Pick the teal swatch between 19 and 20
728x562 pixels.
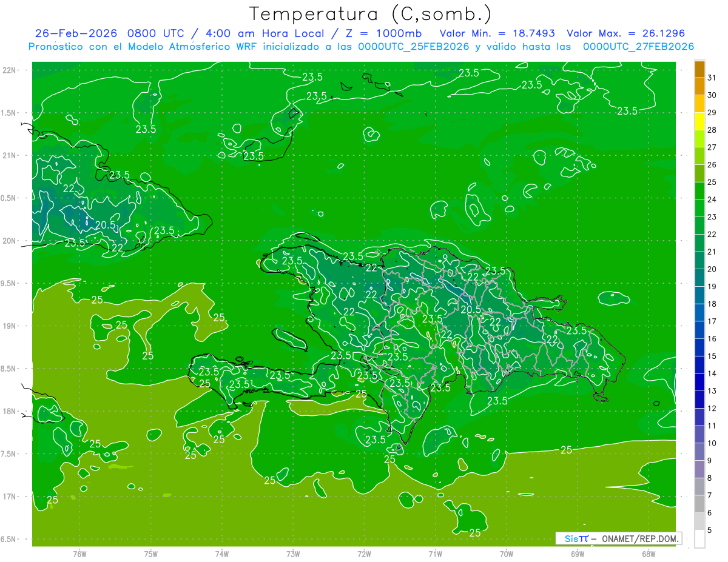[x=699, y=278]
